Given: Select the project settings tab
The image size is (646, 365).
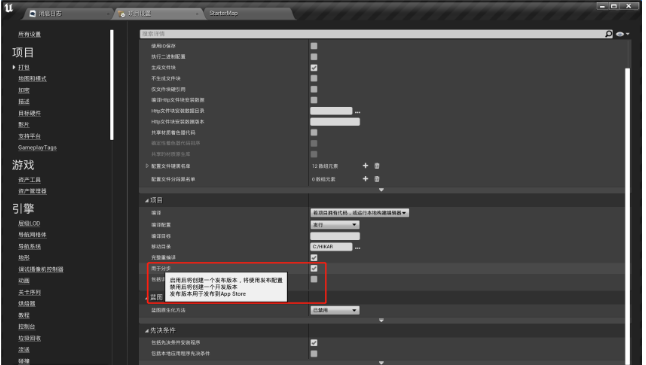Looking at the screenshot, I should click(159, 14).
